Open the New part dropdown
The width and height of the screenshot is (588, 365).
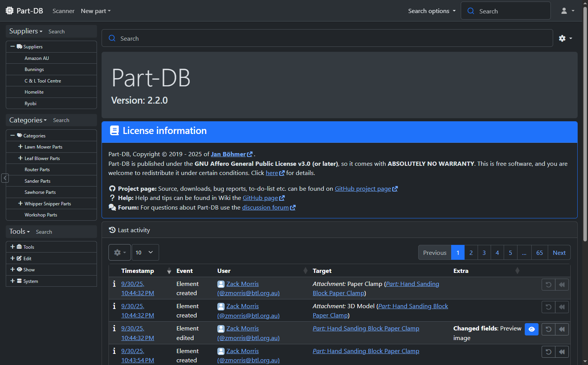coord(96,11)
